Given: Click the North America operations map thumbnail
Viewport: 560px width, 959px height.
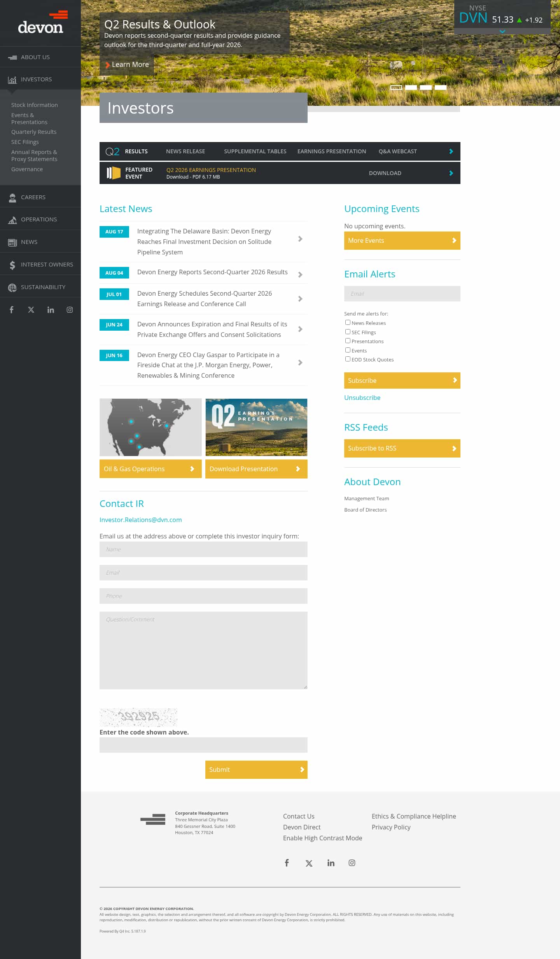Looking at the screenshot, I should coord(150,427).
